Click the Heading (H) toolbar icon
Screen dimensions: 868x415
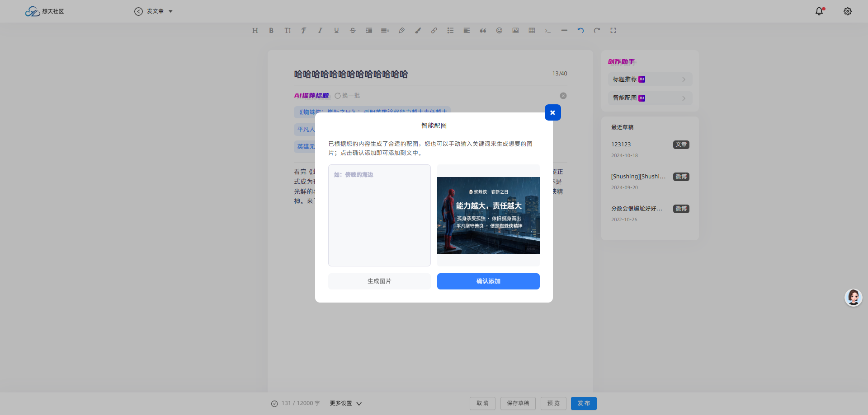tap(255, 30)
